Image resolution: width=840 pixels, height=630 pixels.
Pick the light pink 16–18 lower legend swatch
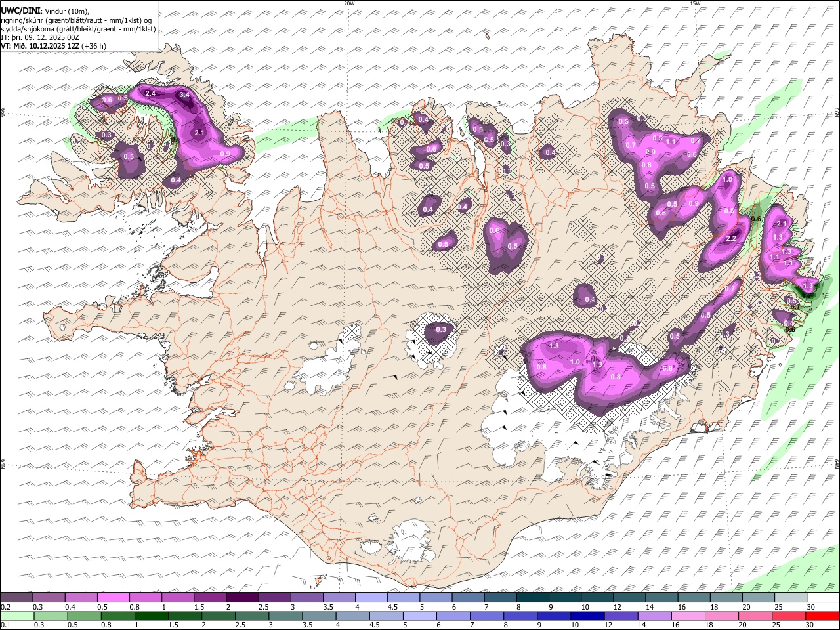pyautogui.click(x=688, y=616)
